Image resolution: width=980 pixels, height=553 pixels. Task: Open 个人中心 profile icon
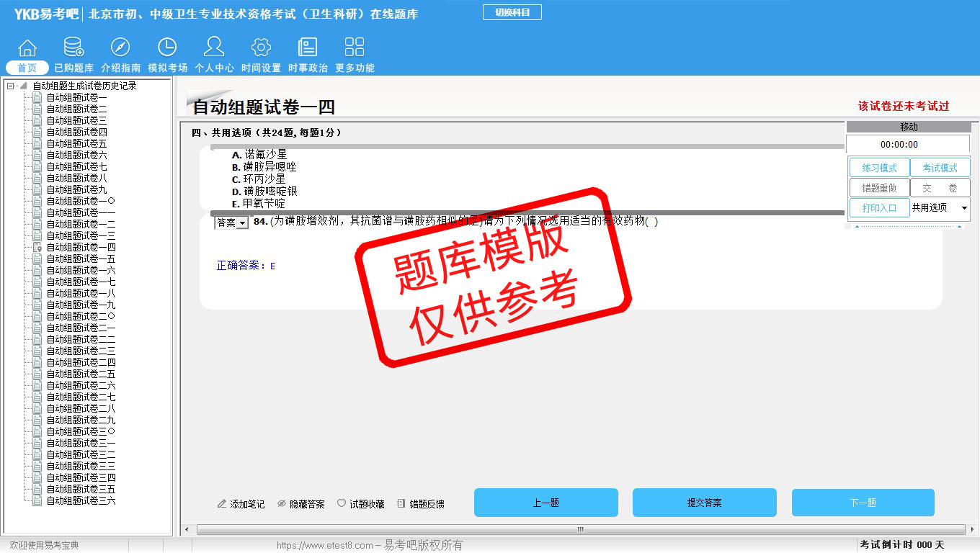coord(214,48)
